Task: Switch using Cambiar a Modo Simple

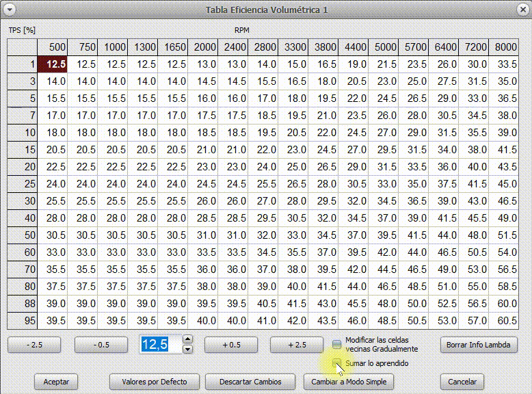Action: [x=349, y=382]
